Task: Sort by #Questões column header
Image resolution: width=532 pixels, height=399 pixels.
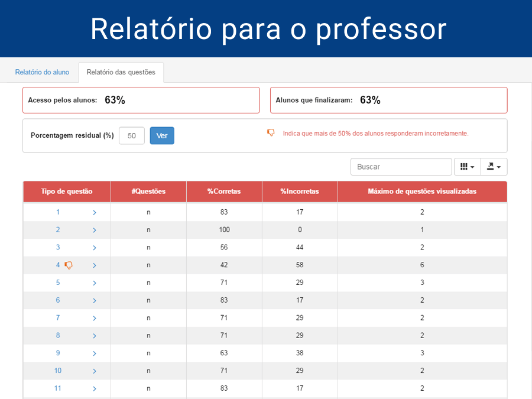Action: coord(148,192)
